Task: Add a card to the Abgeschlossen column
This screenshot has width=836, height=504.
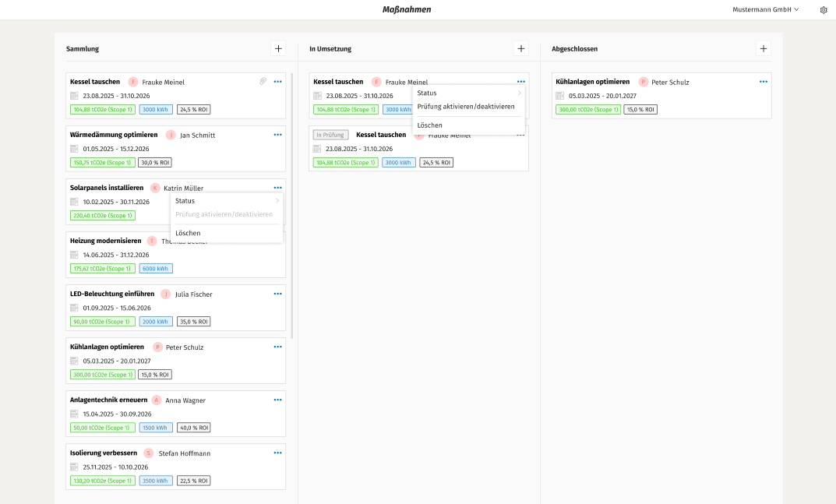Action: click(763, 48)
